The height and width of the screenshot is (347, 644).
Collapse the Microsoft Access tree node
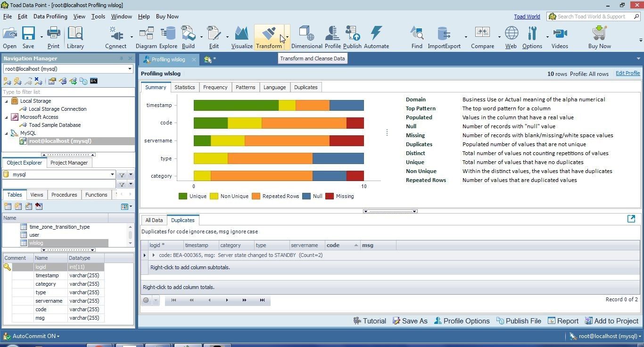coord(7,117)
